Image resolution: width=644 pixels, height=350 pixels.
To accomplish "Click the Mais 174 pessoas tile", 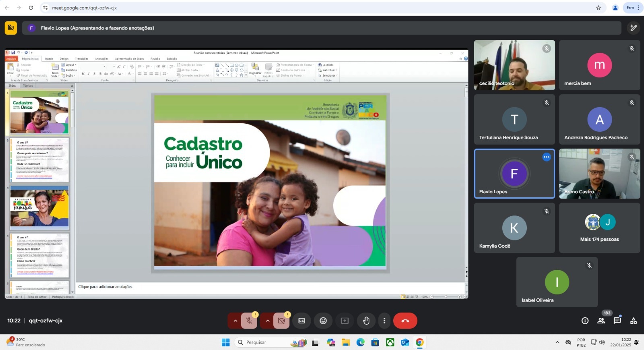I will pos(599,228).
